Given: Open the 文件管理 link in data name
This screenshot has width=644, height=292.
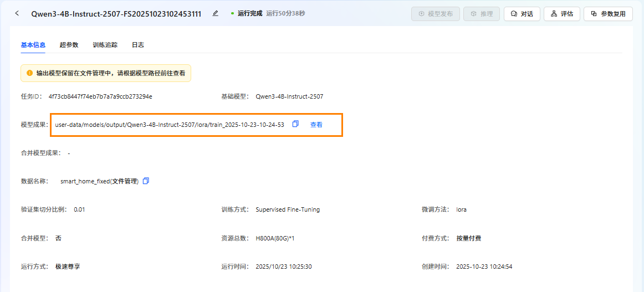Looking at the screenshot, I should pyautogui.click(x=125, y=181).
